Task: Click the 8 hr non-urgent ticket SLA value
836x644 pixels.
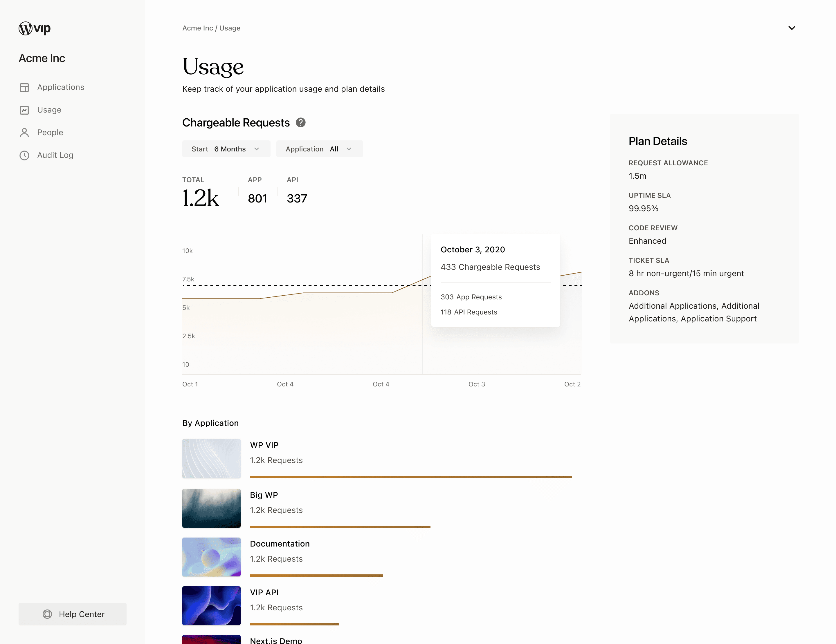Action: click(686, 274)
